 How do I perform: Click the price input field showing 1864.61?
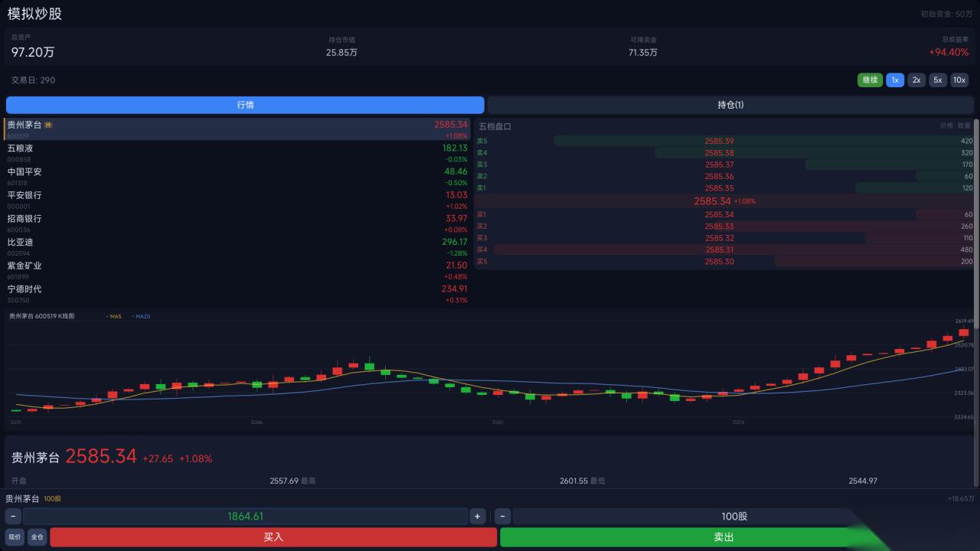click(245, 517)
